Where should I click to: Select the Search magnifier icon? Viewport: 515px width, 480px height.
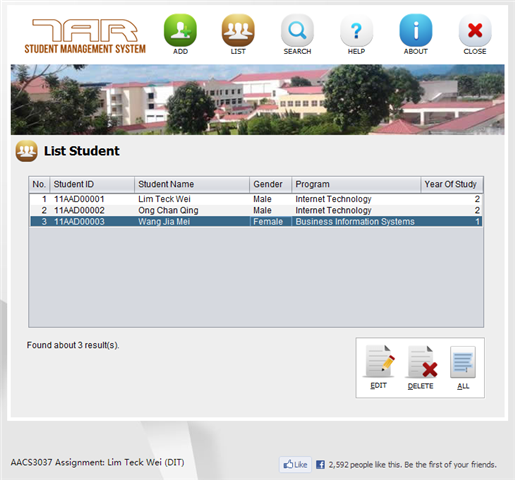pos(297,31)
